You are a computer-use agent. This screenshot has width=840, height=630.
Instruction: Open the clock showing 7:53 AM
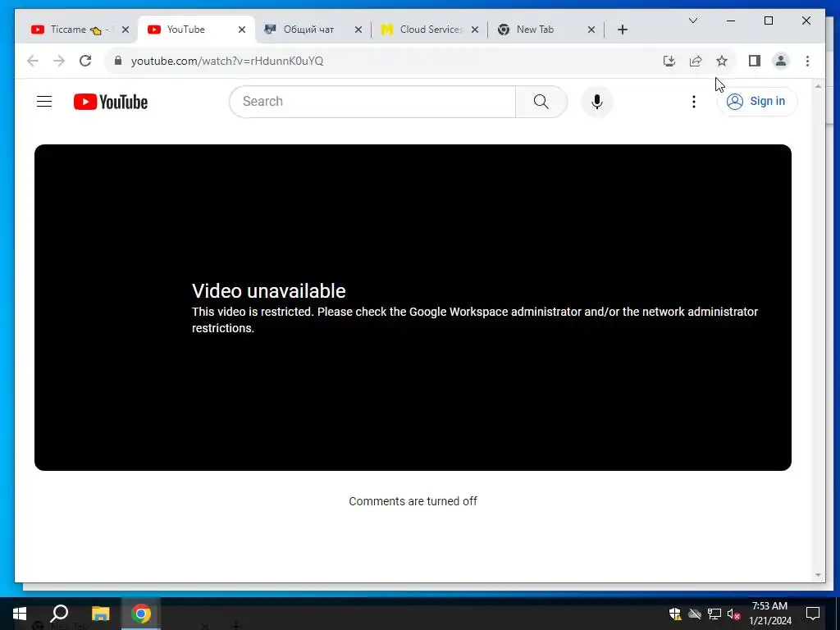click(x=769, y=614)
